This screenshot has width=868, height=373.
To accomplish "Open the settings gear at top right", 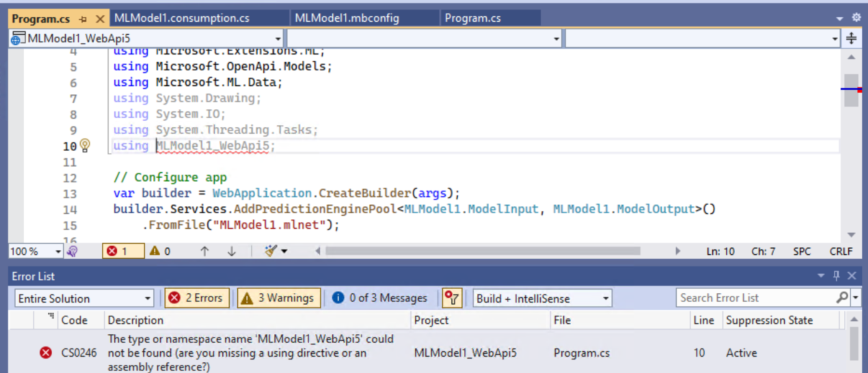I will [857, 17].
